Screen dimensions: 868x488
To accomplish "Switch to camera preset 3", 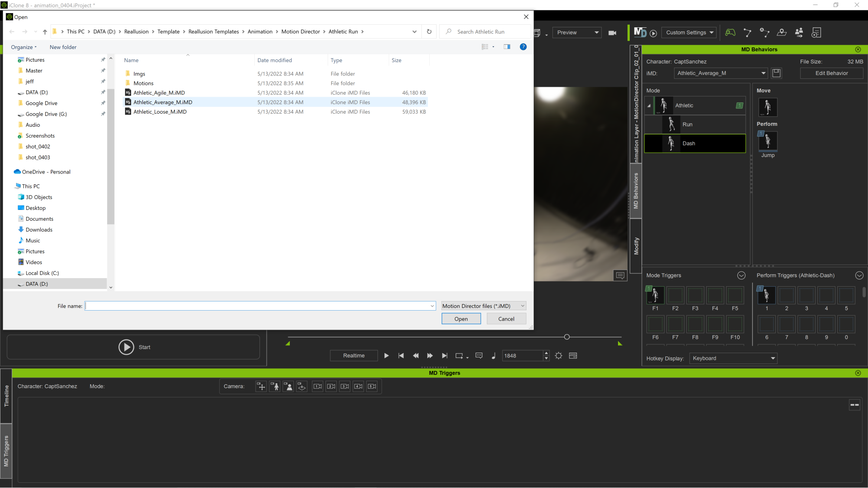I will point(345,386).
